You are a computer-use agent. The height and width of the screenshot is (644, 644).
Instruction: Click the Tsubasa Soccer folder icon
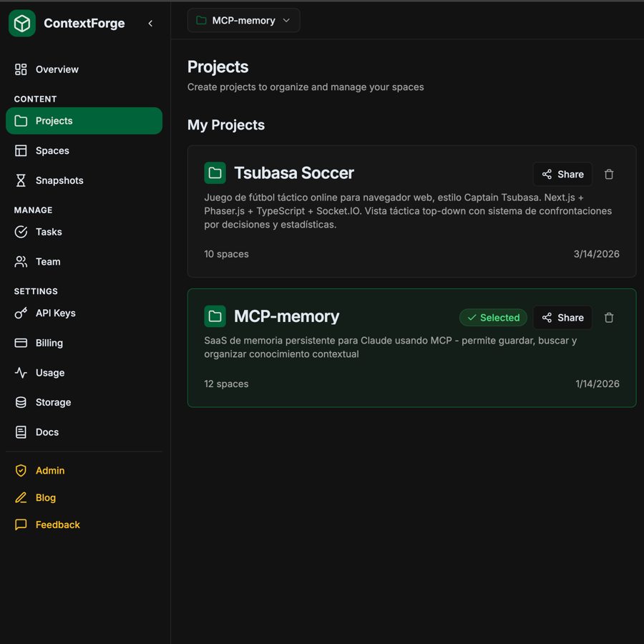[214, 172]
